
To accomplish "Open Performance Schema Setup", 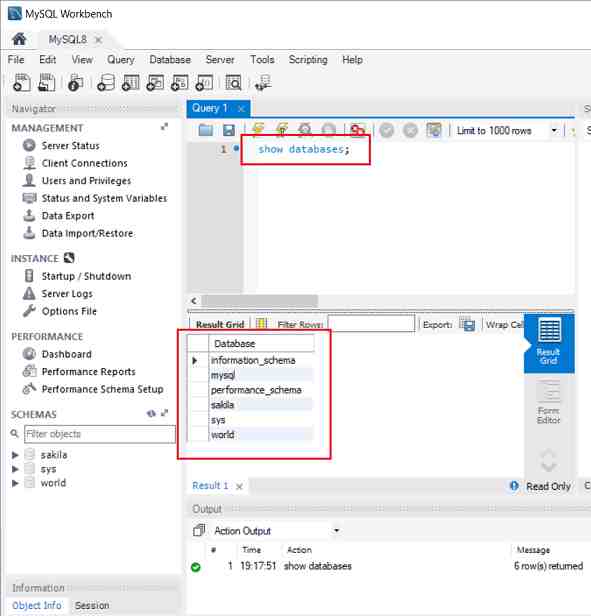I will point(103,389).
